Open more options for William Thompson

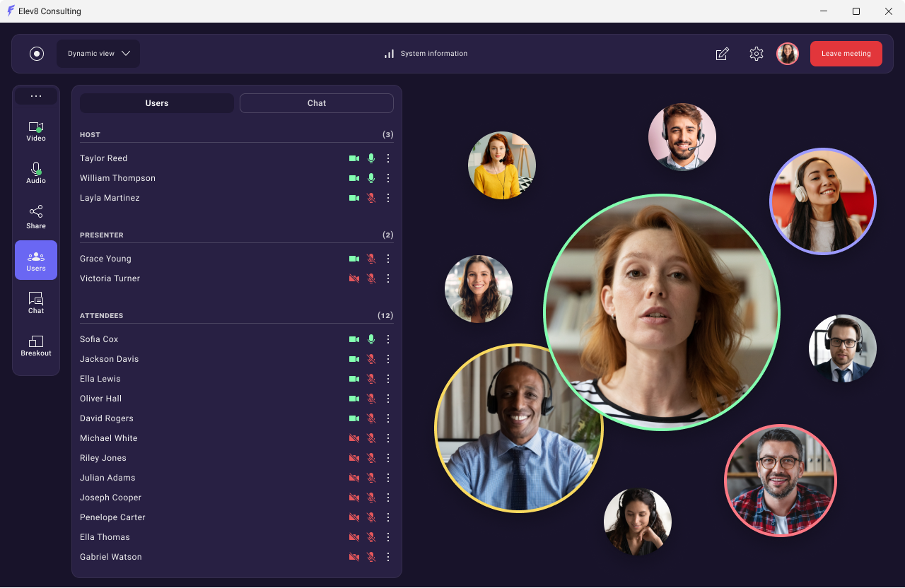point(388,178)
